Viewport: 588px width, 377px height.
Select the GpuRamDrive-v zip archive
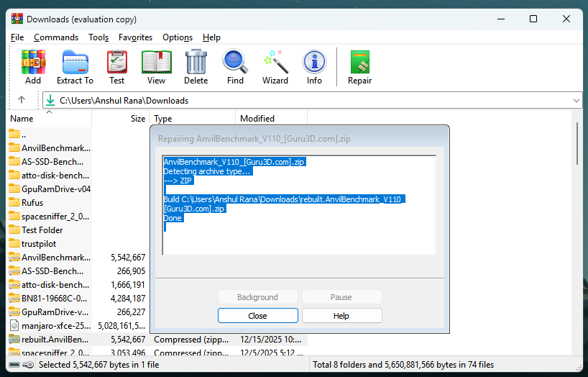pos(50,312)
